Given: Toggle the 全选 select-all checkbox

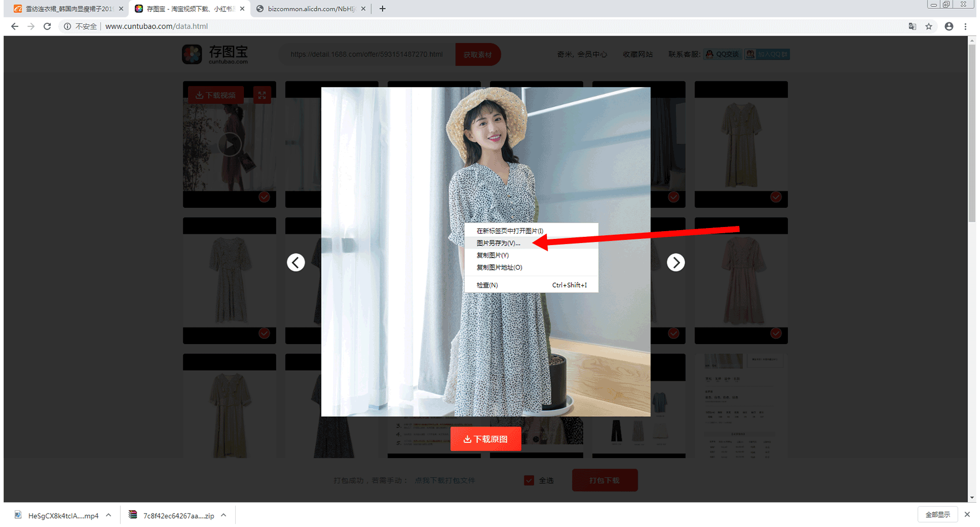Looking at the screenshot, I should pyautogui.click(x=529, y=480).
